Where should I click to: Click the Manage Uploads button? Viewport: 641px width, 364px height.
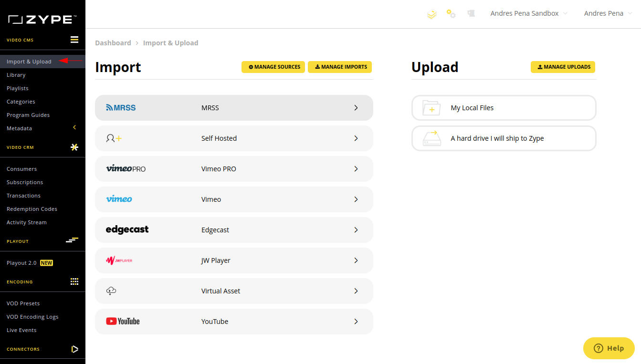pos(563,67)
